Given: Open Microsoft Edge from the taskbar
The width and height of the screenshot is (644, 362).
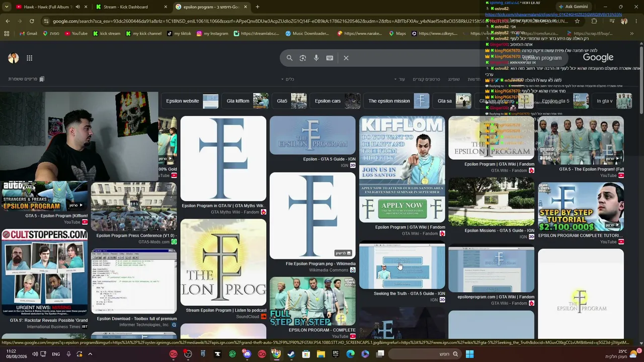Looking at the screenshot, I should (x=350, y=354).
